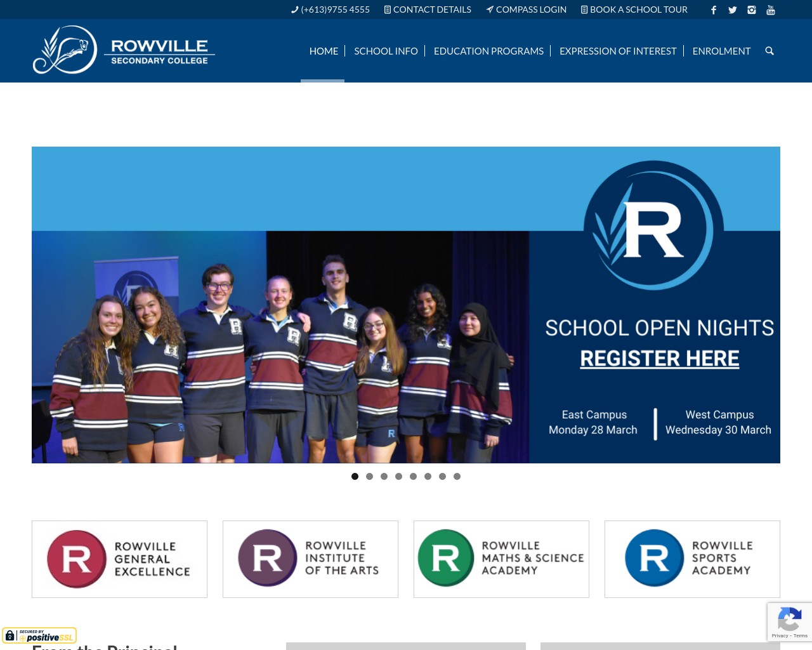The height and width of the screenshot is (650, 812).
Task: Open CONTACT DETAILS link
Action: coord(428,10)
